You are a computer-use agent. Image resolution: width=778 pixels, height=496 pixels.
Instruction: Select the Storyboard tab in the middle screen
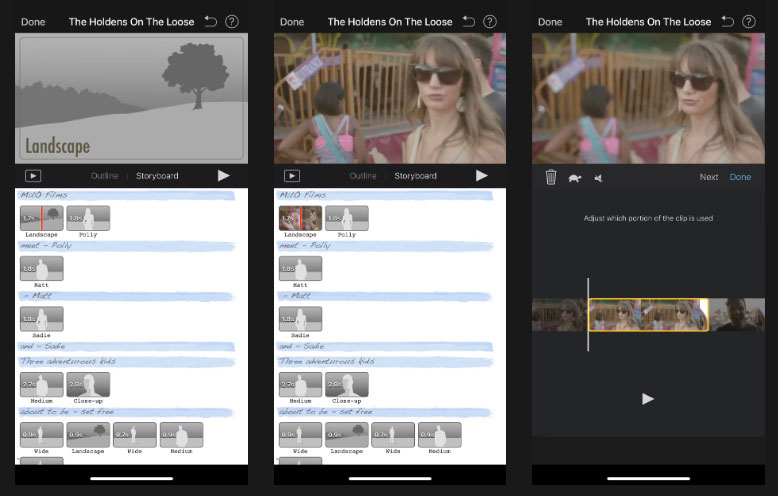click(x=415, y=176)
